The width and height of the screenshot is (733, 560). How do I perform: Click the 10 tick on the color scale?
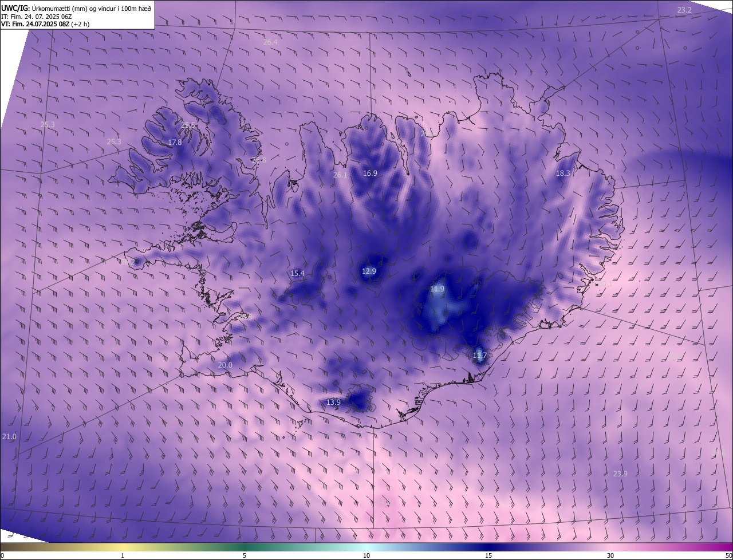(x=366, y=555)
